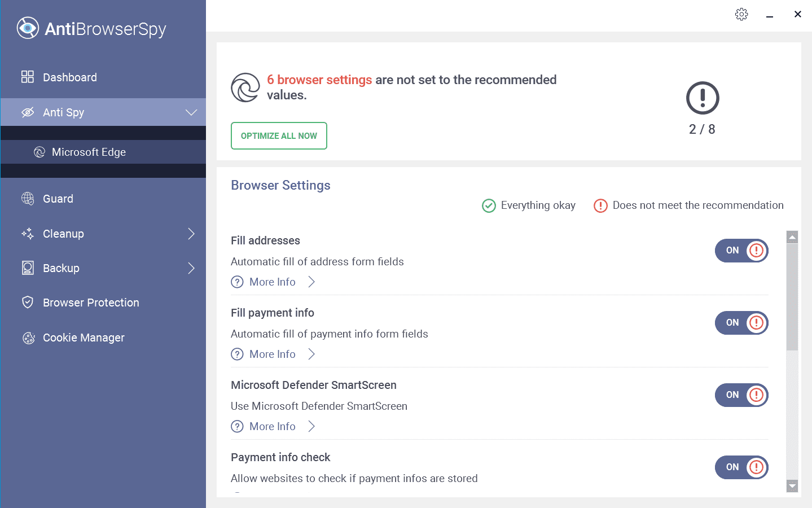Open More Info for Fill addresses

click(273, 282)
